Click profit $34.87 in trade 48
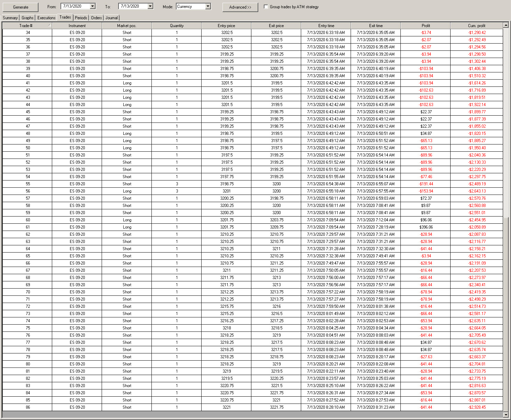511x420 pixels. 426,133
